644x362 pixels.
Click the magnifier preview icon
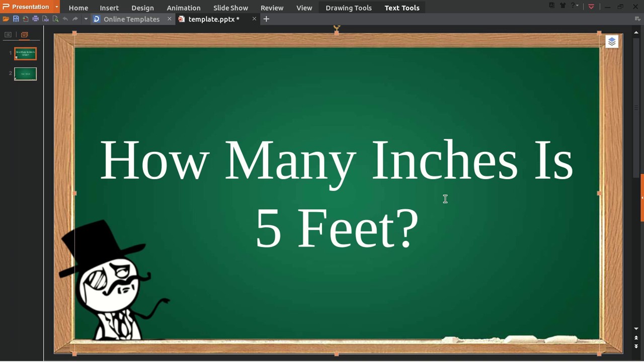[55, 19]
